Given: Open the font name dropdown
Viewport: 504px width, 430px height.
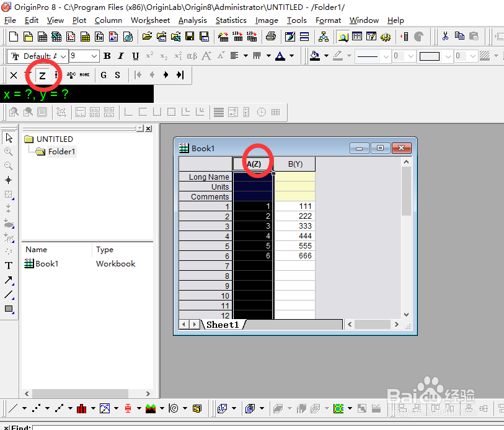Looking at the screenshot, I should click(x=63, y=56).
